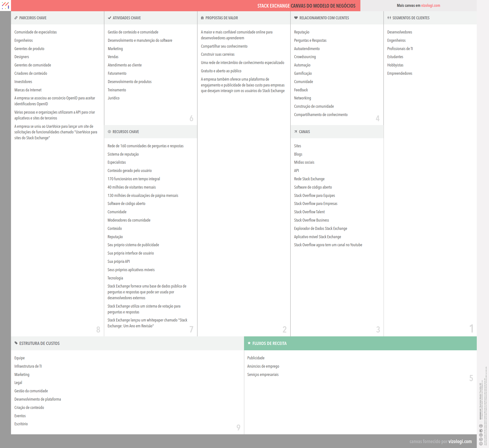
Task: Select "Equipe" under Estrutura de Custos
Action: (20, 358)
